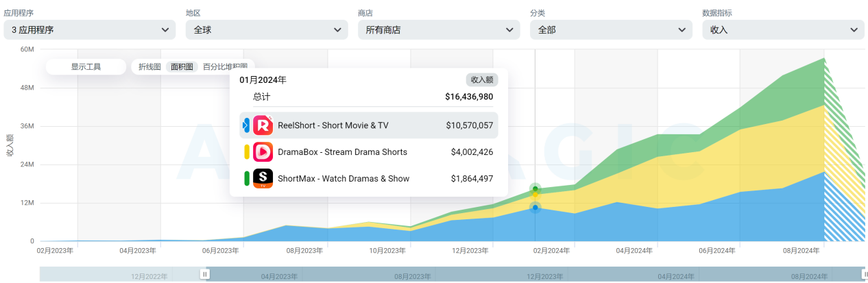Image resolution: width=868 pixels, height=283 pixels.
Task: Click the 收入额 badge in tooltip
Action: click(482, 79)
